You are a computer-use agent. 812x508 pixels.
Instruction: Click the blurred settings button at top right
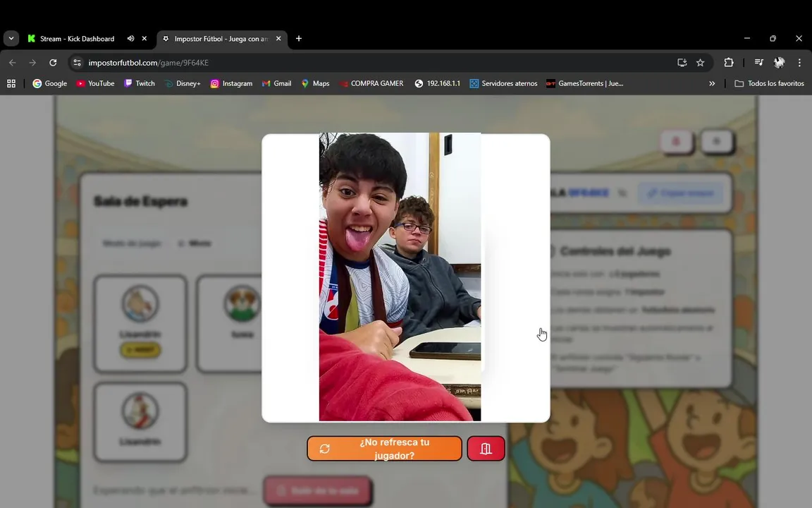[x=717, y=142]
